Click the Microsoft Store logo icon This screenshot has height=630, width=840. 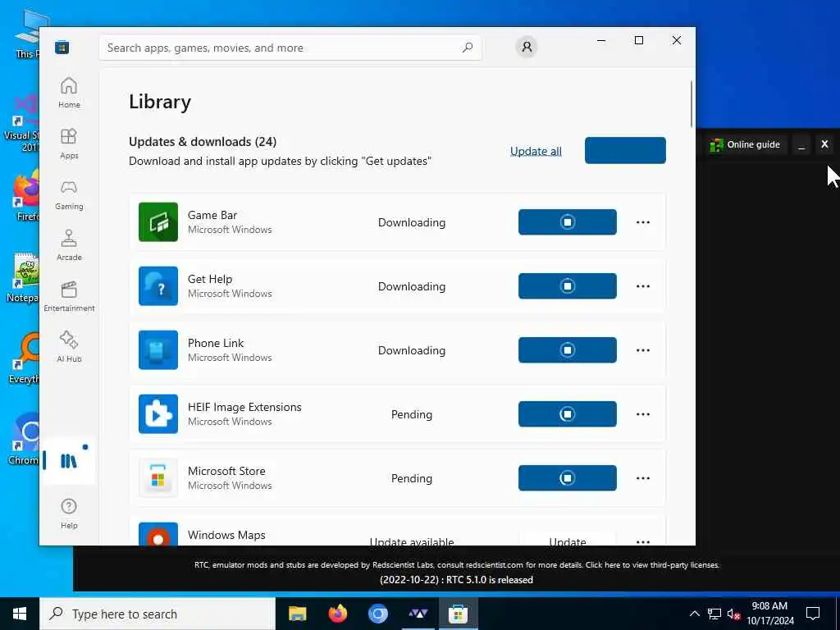[x=62, y=47]
